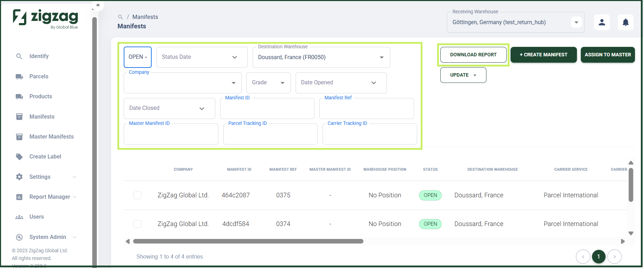The width and height of the screenshot is (644, 268).
Task: Click the Manifests box icon
Action: pos(19,117)
